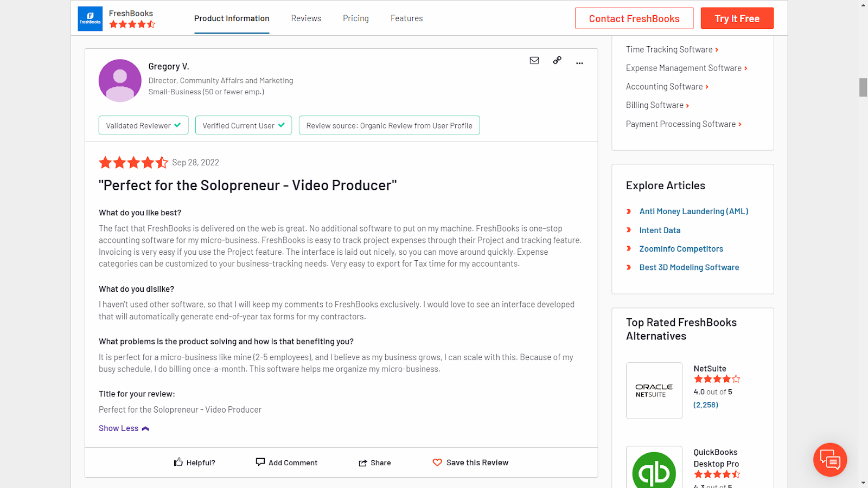The height and width of the screenshot is (488, 868).
Task: Mark the review as Helpful
Action: (194, 463)
